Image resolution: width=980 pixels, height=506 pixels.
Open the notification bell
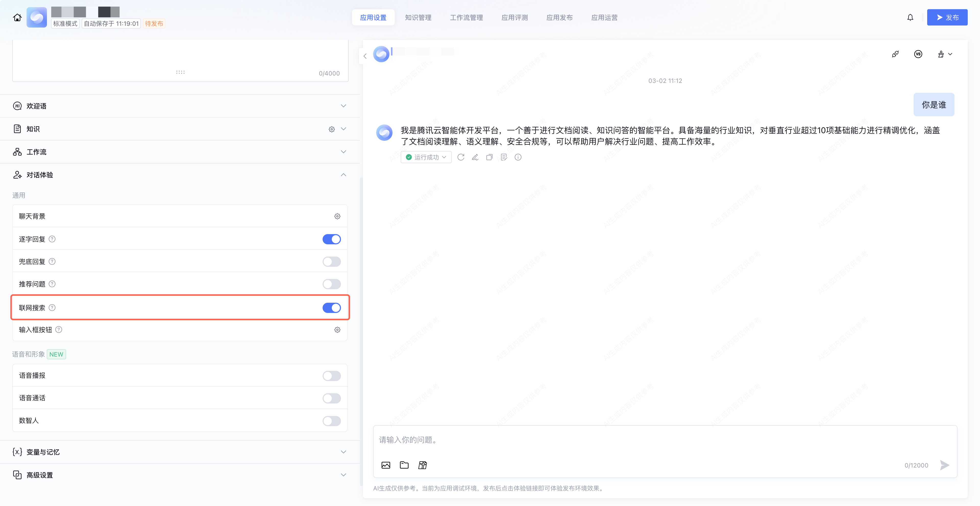coord(910,18)
